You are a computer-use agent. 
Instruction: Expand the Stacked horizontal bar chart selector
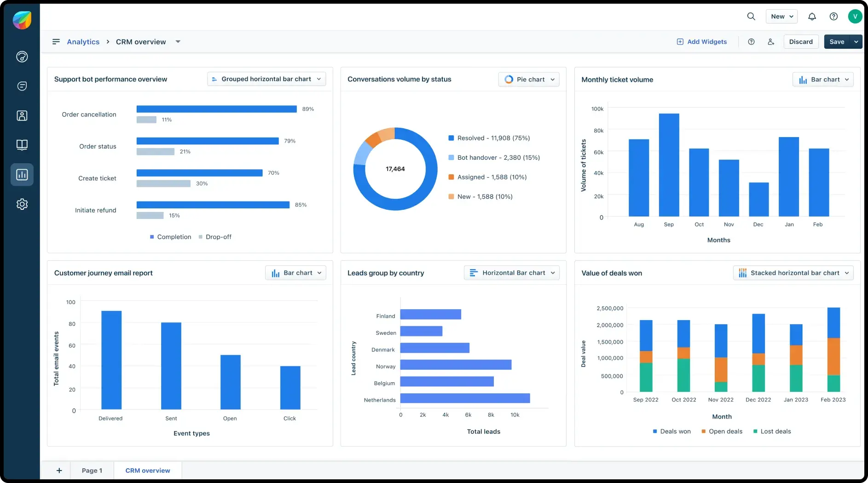point(793,272)
